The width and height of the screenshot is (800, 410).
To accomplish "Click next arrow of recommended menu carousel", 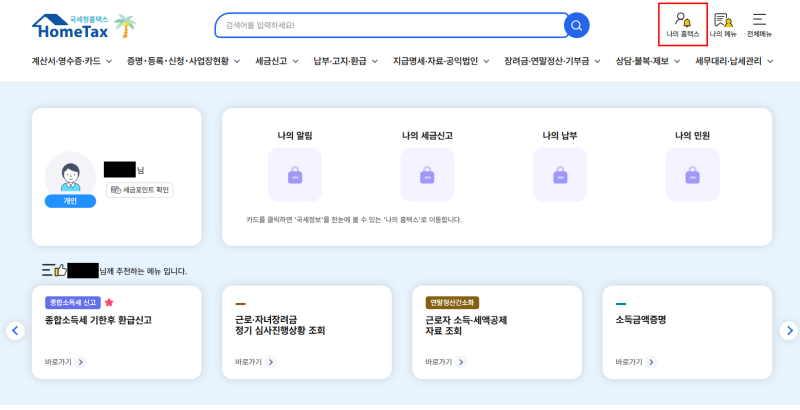I will coord(789,330).
